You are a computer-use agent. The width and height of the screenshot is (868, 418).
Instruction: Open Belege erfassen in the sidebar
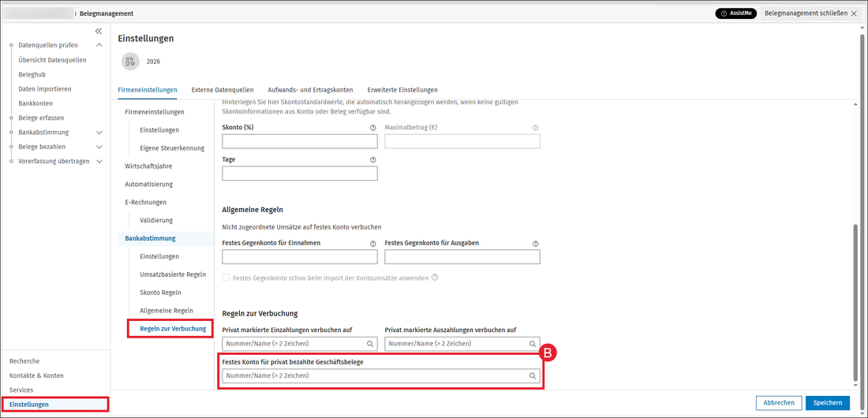(41, 118)
